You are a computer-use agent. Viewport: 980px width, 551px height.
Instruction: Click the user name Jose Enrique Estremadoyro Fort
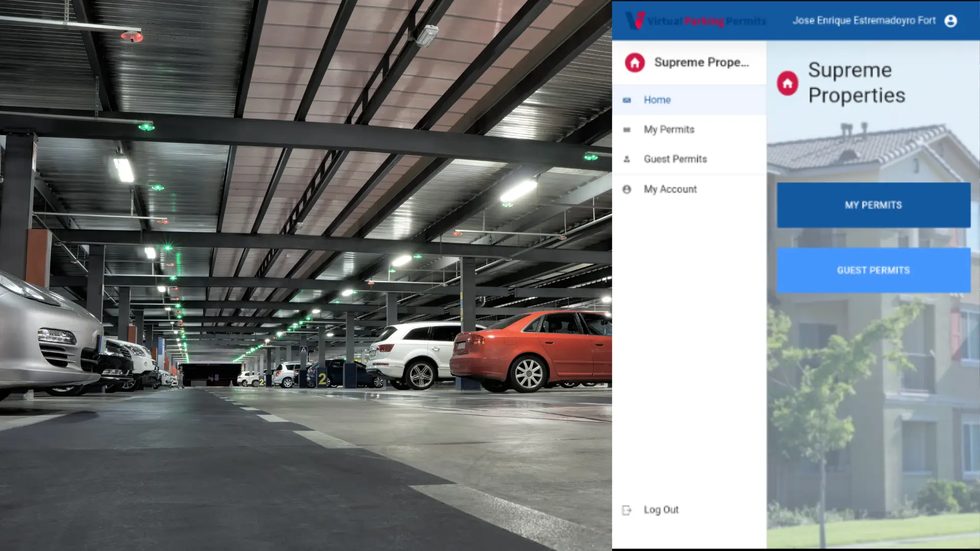coord(864,20)
